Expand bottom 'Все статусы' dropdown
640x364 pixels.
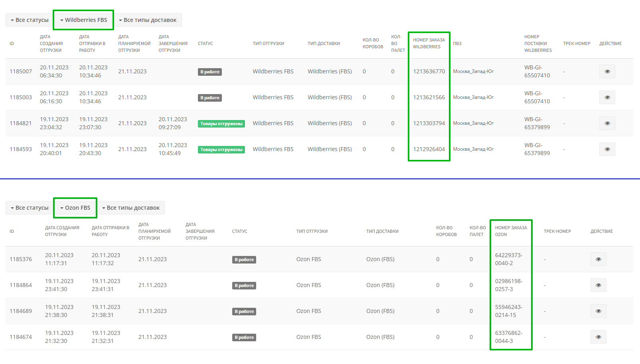pos(30,208)
